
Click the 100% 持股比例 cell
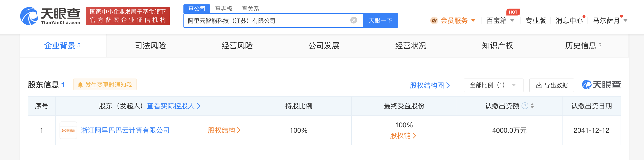tap(299, 130)
